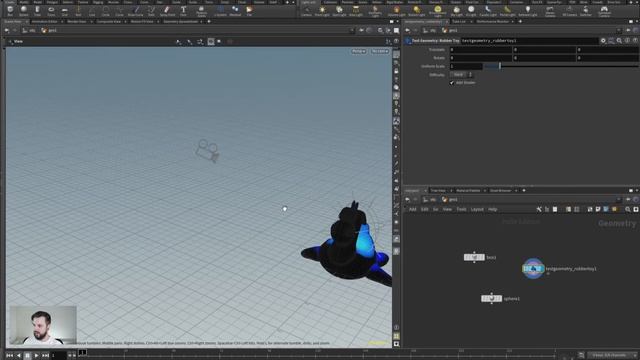This screenshot has height=360, width=640.
Task: Add a Camera from the lights shelf
Action: tap(306, 11)
